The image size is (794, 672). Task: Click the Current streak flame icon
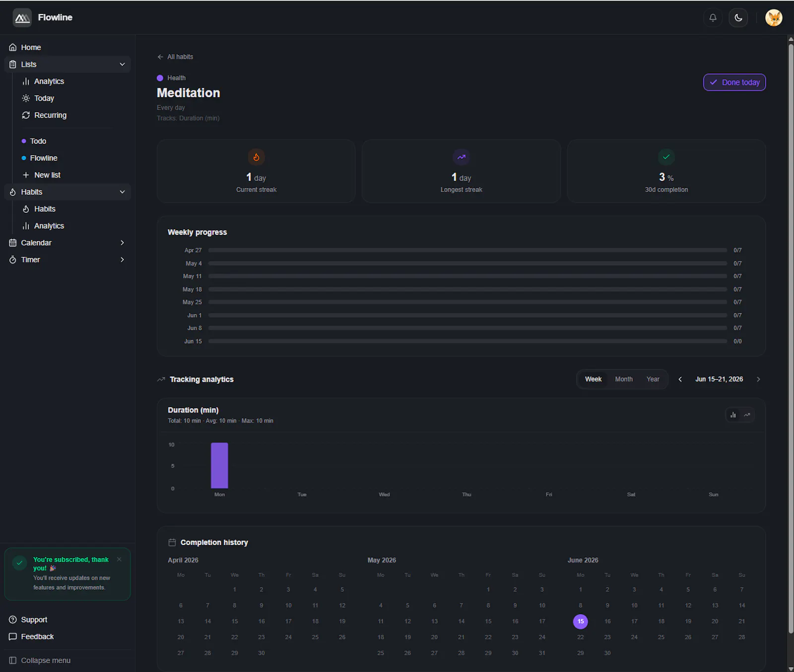click(x=256, y=157)
